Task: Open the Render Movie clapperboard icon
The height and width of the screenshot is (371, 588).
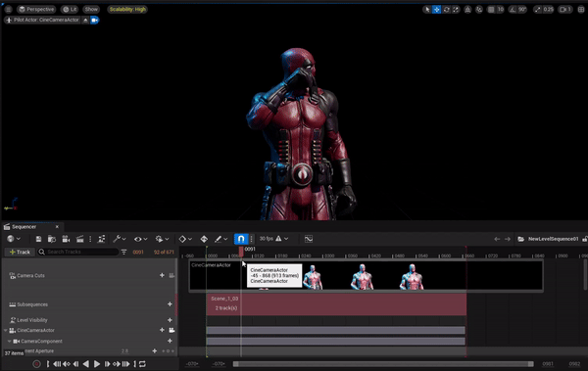Action: tap(80, 239)
